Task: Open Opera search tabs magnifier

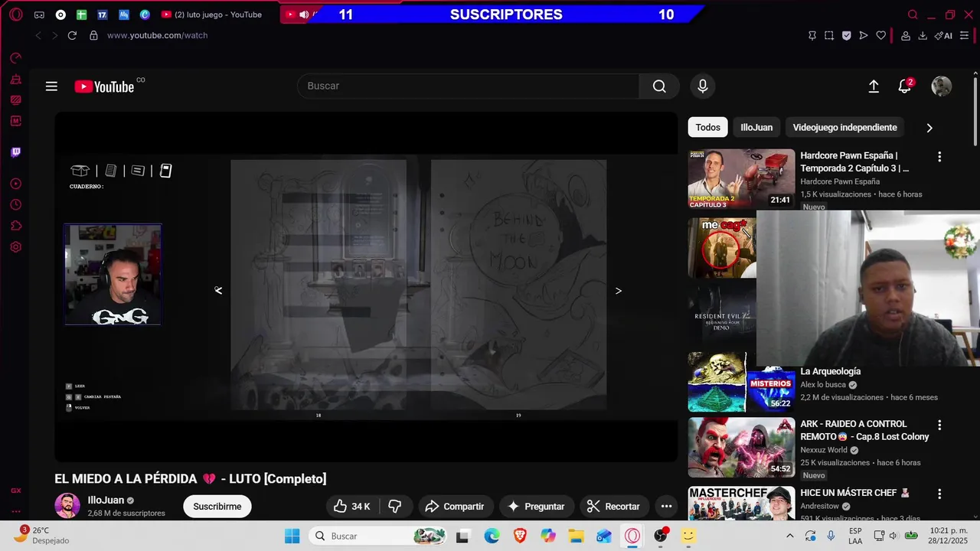Action: pyautogui.click(x=913, y=15)
